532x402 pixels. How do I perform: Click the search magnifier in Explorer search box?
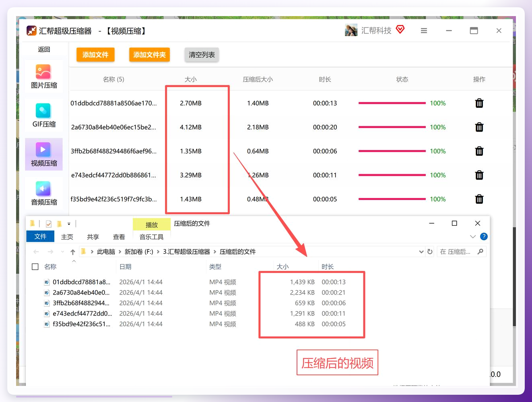pyautogui.click(x=480, y=252)
